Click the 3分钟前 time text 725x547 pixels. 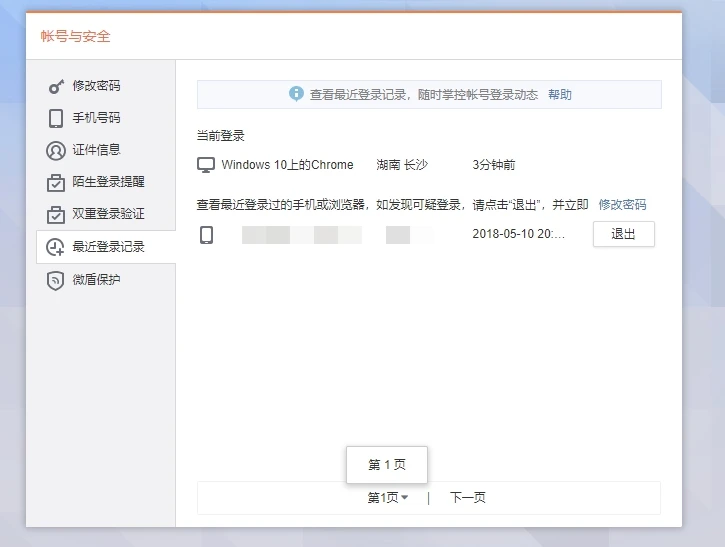pyautogui.click(x=493, y=165)
